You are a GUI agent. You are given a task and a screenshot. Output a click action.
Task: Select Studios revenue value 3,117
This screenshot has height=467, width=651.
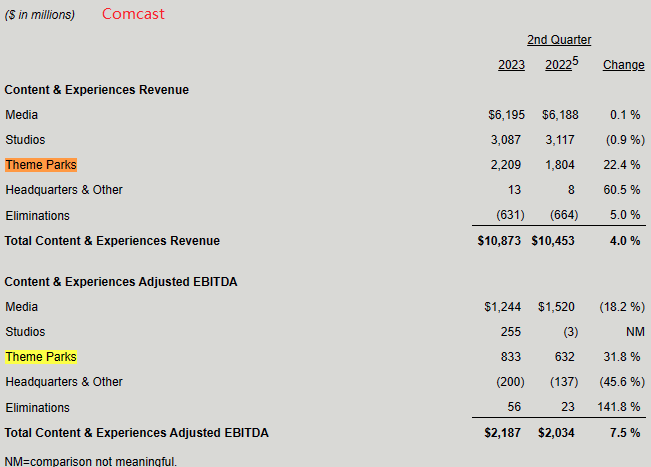[x=560, y=139]
